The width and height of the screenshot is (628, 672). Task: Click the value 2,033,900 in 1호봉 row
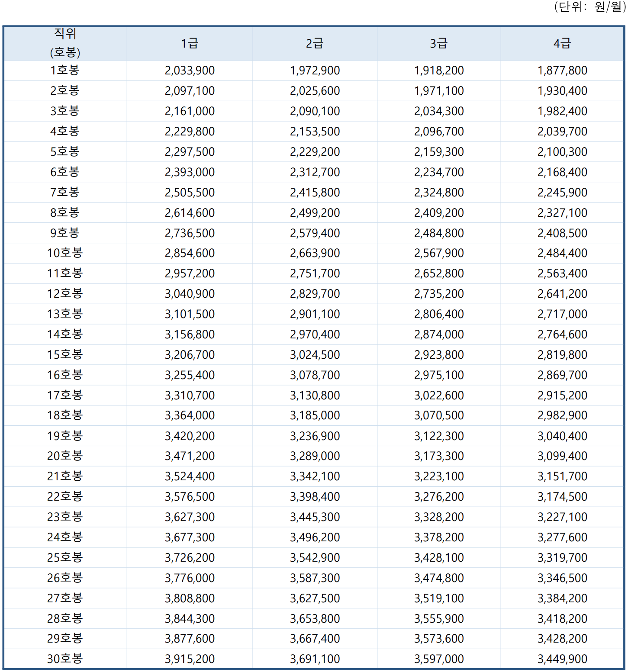[190, 71]
